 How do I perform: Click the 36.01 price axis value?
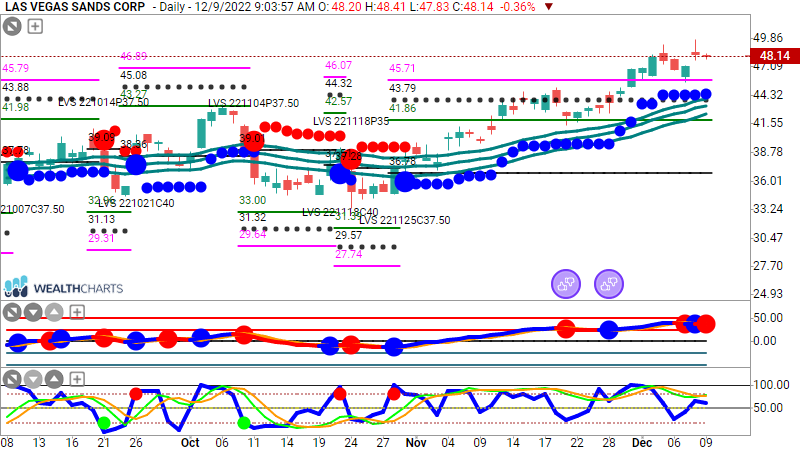click(x=768, y=181)
